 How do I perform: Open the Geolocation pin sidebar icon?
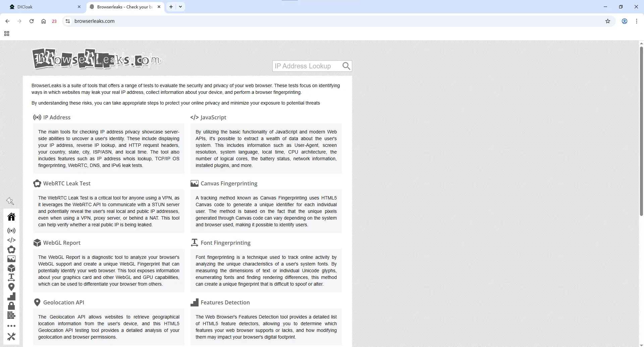11,287
